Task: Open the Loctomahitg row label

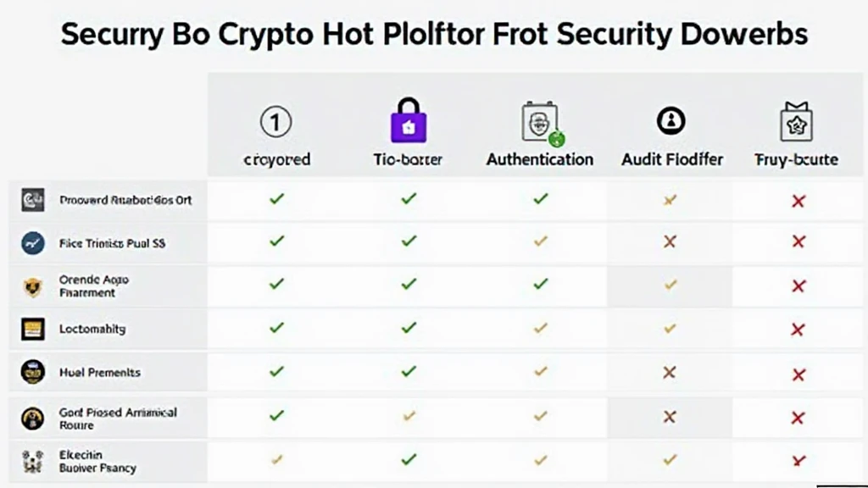Action: [x=92, y=329]
